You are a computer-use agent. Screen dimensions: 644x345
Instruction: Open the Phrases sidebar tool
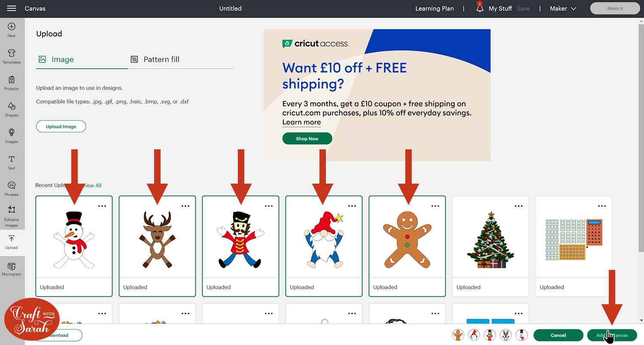click(12, 189)
